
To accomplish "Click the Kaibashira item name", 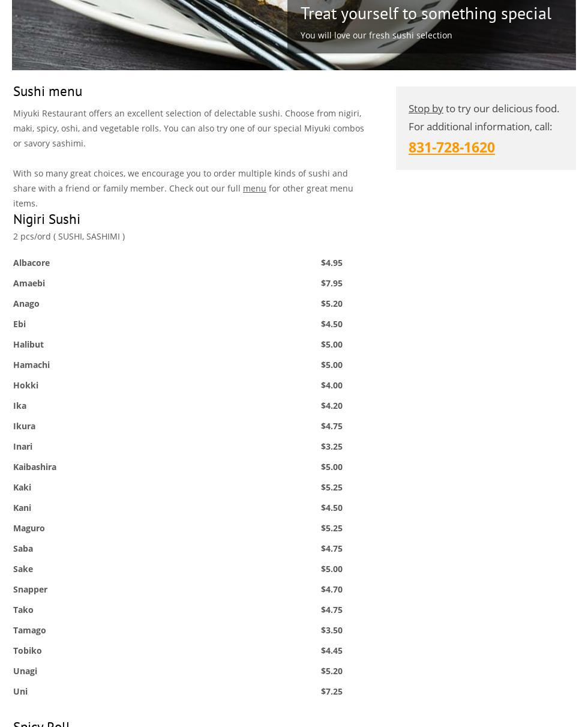I will coord(35,467).
